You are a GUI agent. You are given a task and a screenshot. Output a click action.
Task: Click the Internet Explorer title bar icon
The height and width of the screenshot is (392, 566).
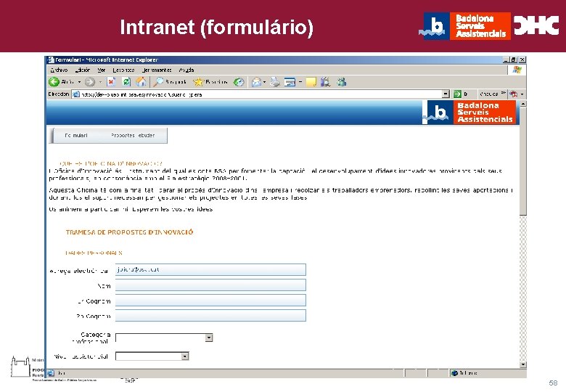tap(52, 60)
